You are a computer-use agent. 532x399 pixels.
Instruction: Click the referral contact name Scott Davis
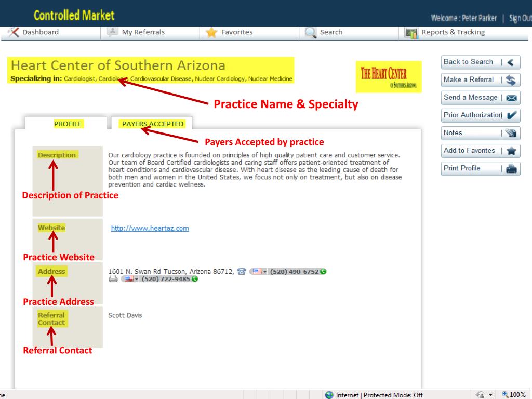[125, 315]
